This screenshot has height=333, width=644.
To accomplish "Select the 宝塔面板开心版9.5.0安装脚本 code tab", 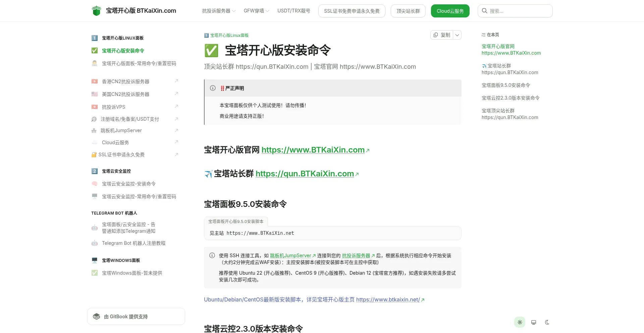I will point(236,221).
